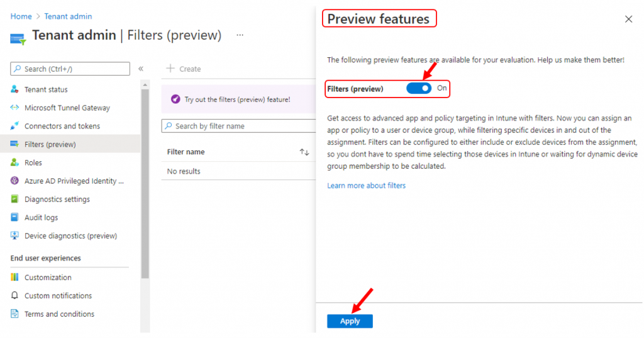This screenshot has width=644, height=338.
Task: Go to Tenant admin breadcrumb
Action: [x=68, y=16]
